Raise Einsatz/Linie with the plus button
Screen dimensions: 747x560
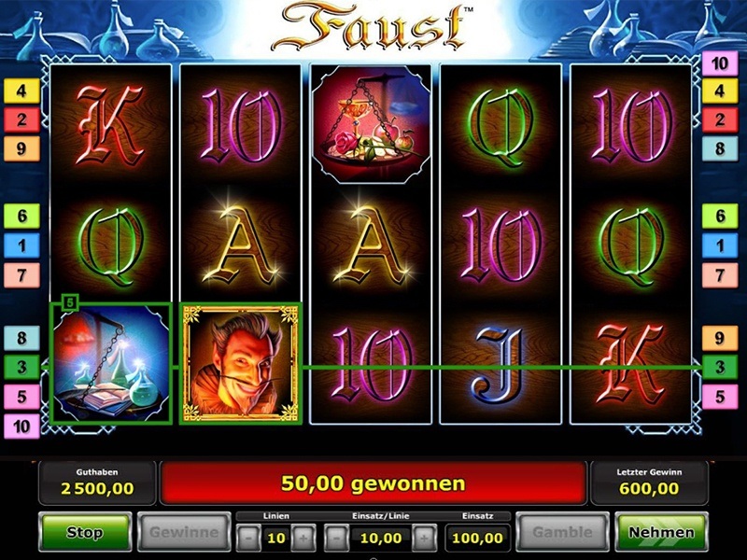424,539
